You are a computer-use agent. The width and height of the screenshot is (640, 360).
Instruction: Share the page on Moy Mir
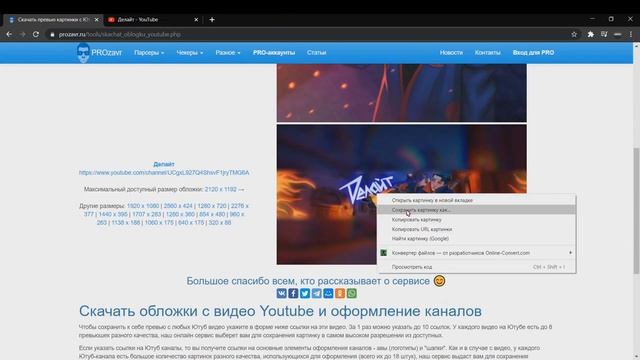[x=328, y=293]
